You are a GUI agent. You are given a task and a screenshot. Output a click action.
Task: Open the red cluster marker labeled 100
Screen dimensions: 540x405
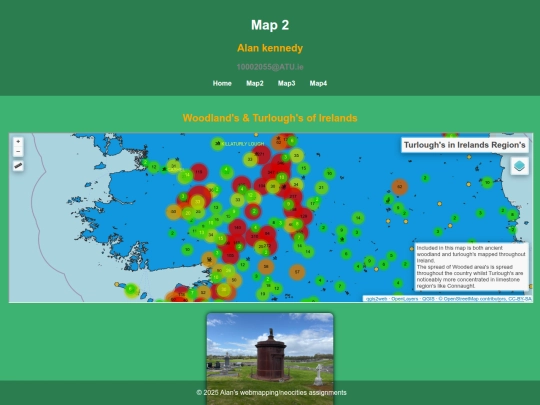tap(230, 256)
